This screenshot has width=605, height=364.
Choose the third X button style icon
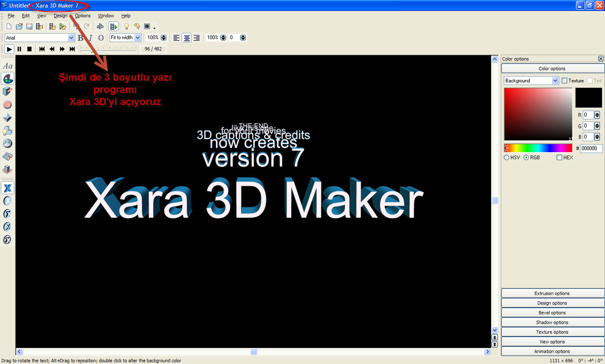point(8,214)
